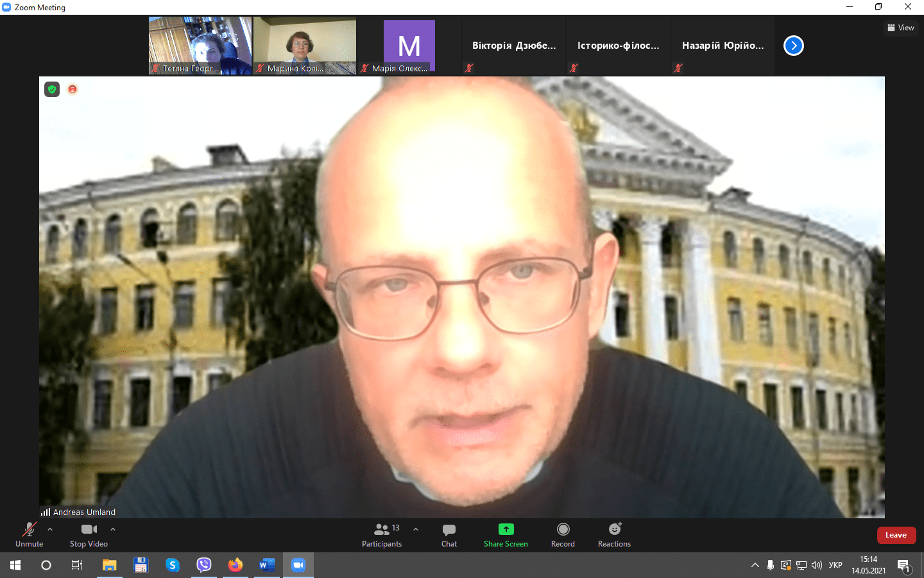Leave the meeting
The image size is (924, 578).
896,535
